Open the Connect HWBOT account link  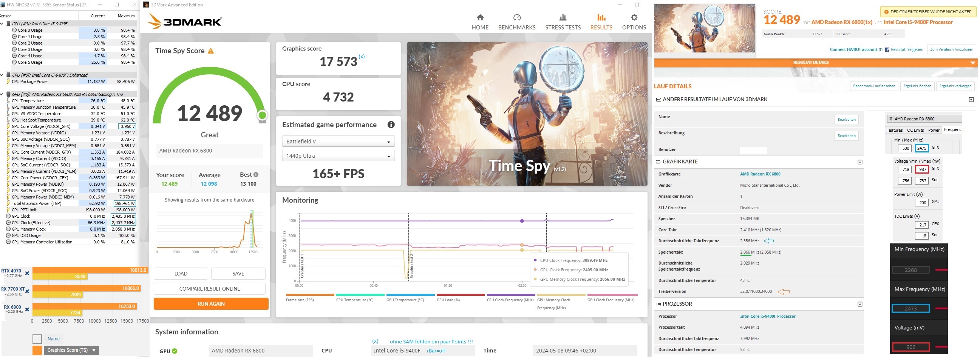coord(853,50)
